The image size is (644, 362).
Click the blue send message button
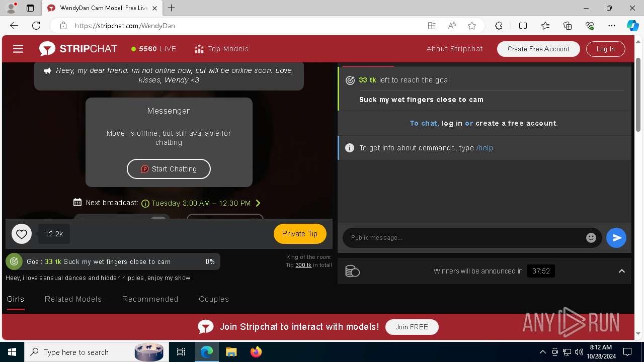(x=616, y=238)
